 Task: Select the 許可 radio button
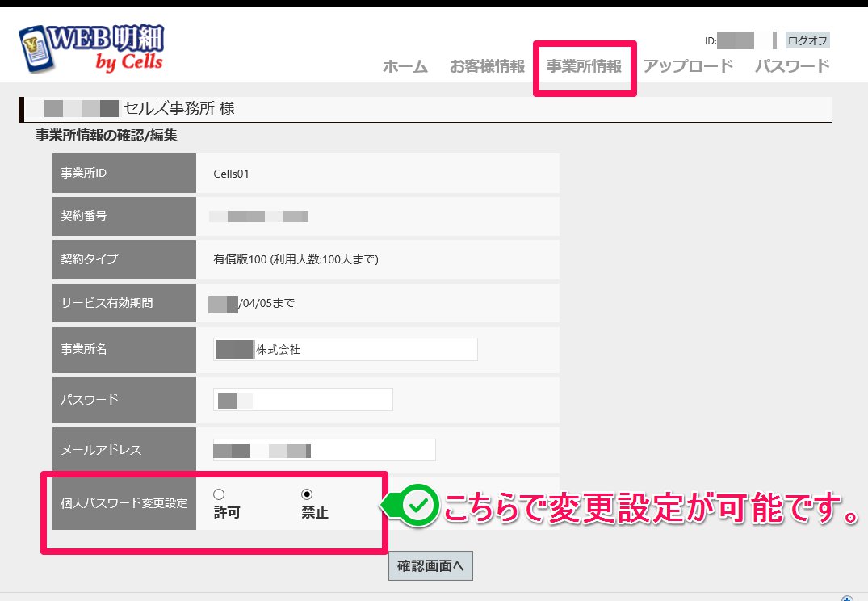click(x=219, y=494)
